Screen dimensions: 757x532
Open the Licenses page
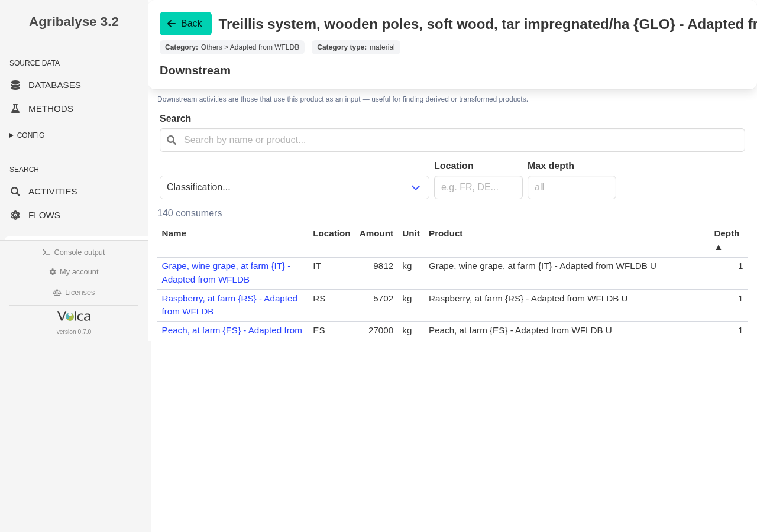click(74, 293)
